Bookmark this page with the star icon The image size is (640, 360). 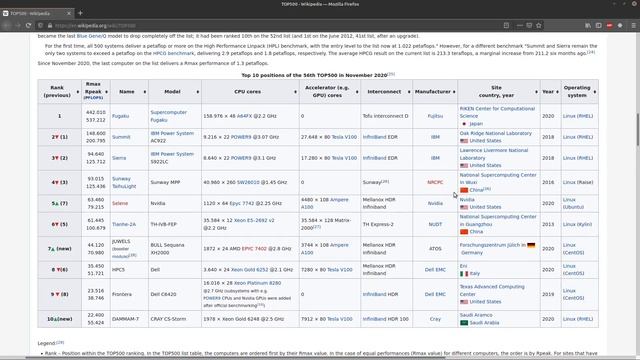[x=539, y=25]
